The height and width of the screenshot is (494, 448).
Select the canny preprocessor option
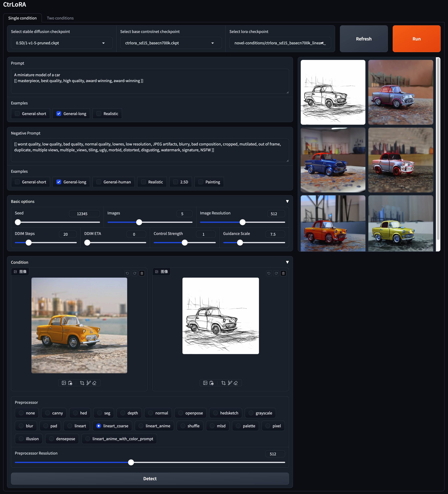click(48, 413)
